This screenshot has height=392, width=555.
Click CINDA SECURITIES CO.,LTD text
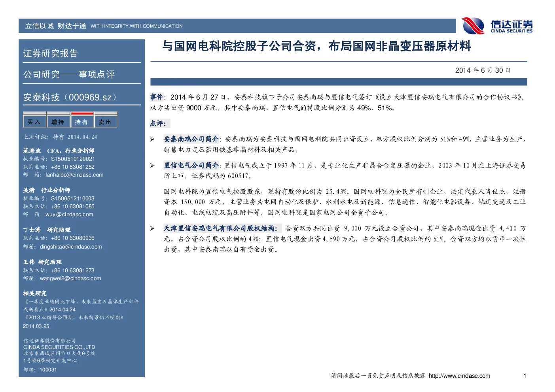coord(59,347)
